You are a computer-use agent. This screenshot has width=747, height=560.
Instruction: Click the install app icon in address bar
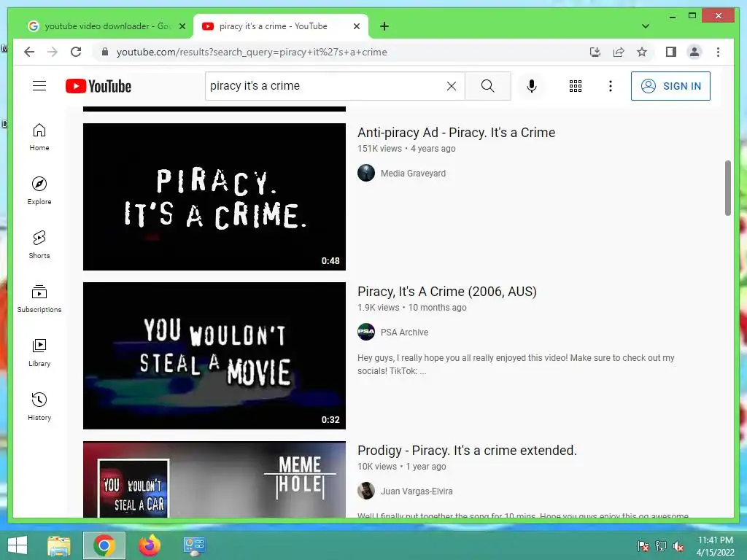point(595,52)
